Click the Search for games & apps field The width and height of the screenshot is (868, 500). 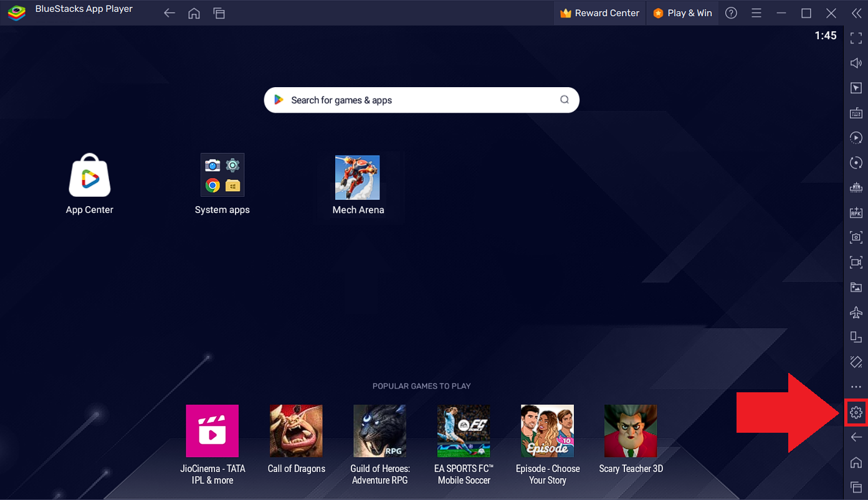point(422,100)
